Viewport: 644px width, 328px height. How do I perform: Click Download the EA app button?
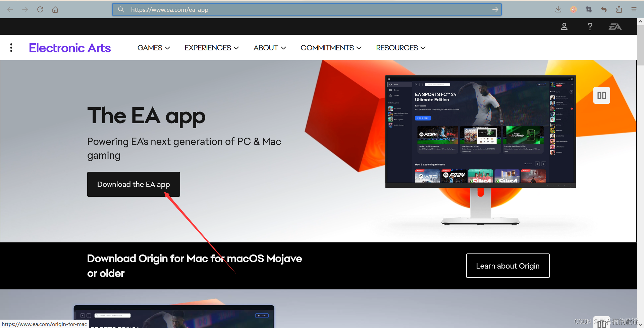(133, 184)
